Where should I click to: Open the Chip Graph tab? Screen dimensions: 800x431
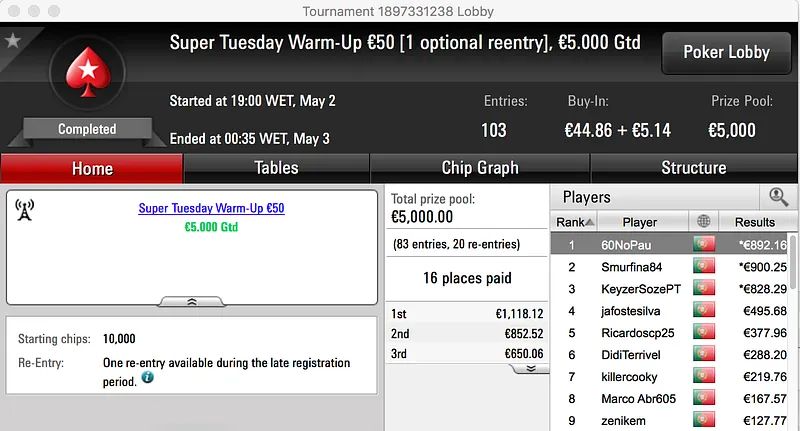coord(480,168)
